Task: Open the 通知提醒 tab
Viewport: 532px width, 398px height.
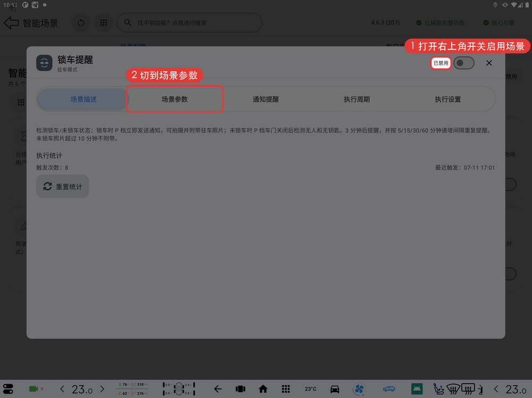Action: (265, 99)
